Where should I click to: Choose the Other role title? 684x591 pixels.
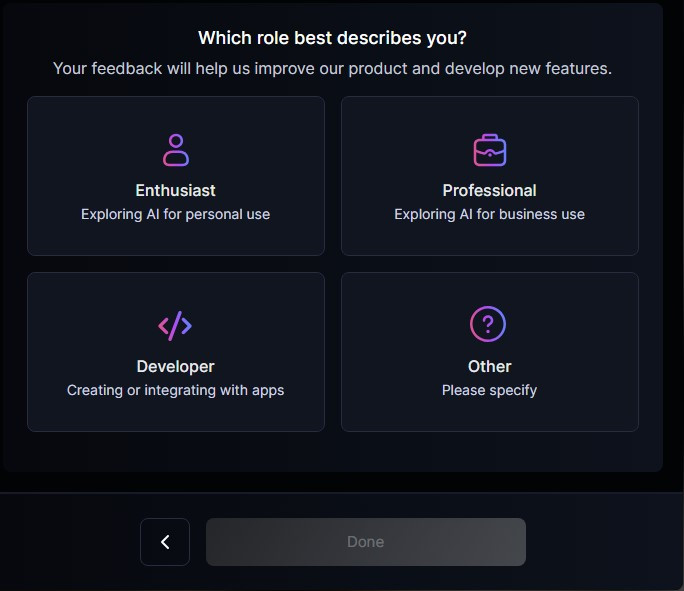pyautogui.click(x=489, y=367)
